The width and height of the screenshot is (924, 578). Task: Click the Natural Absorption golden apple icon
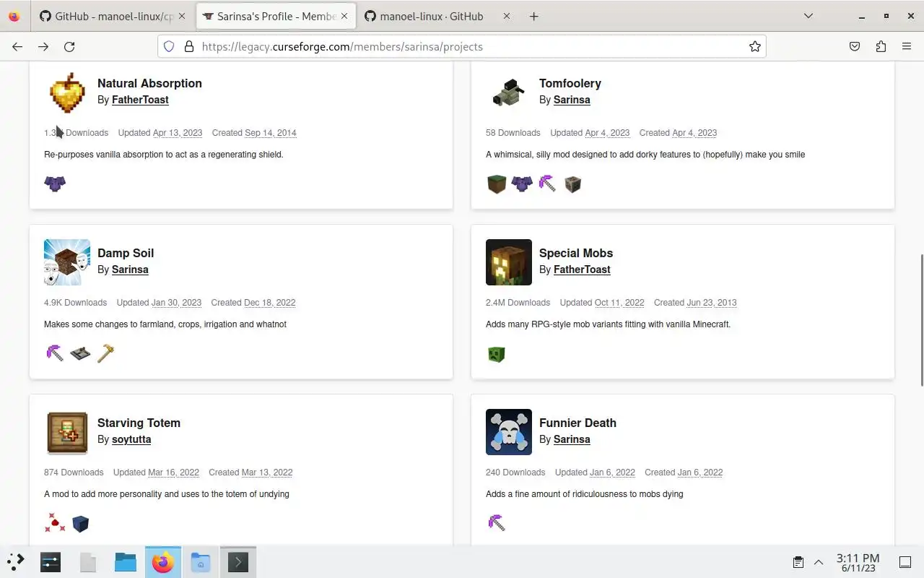[x=67, y=92]
